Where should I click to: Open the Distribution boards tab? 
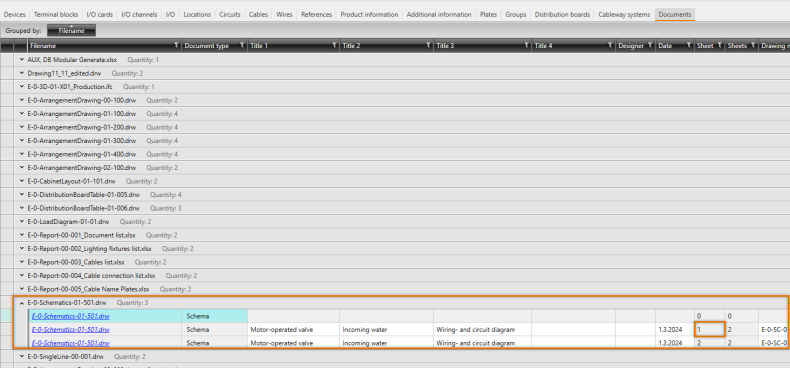pos(562,15)
